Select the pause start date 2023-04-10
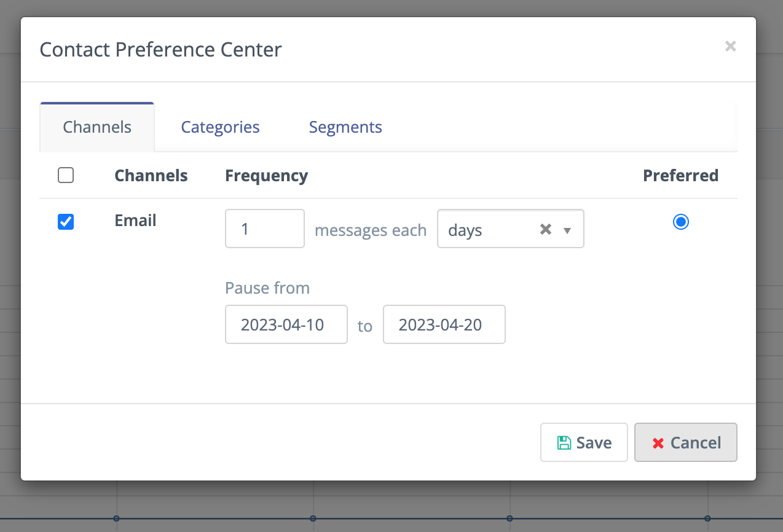This screenshot has height=532, width=783. [286, 324]
